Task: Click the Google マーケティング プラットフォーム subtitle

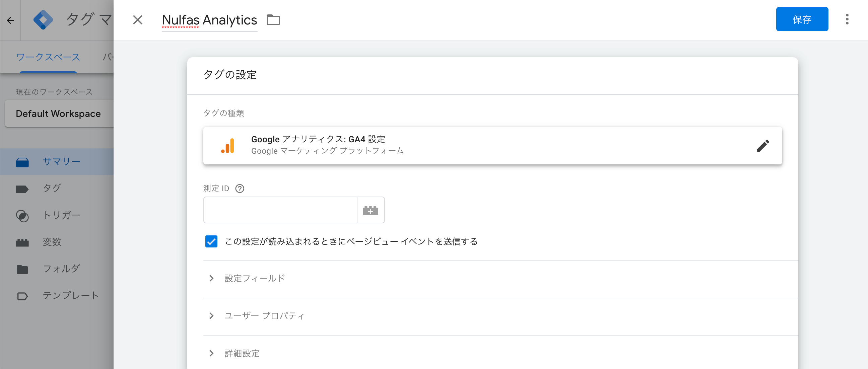Action: pyautogui.click(x=327, y=151)
